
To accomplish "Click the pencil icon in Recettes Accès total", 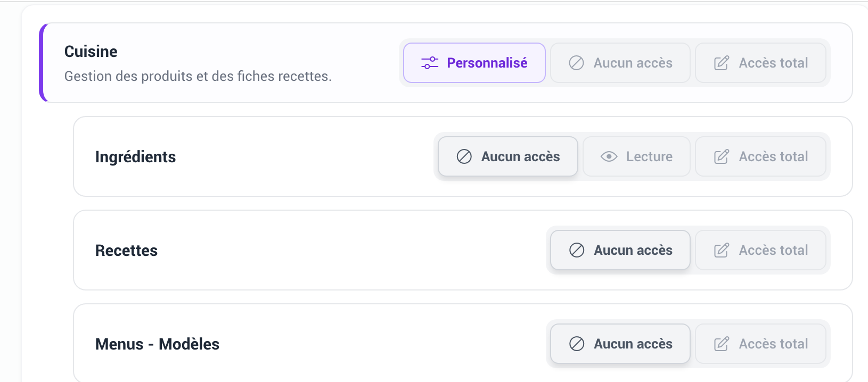I will tap(722, 250).
